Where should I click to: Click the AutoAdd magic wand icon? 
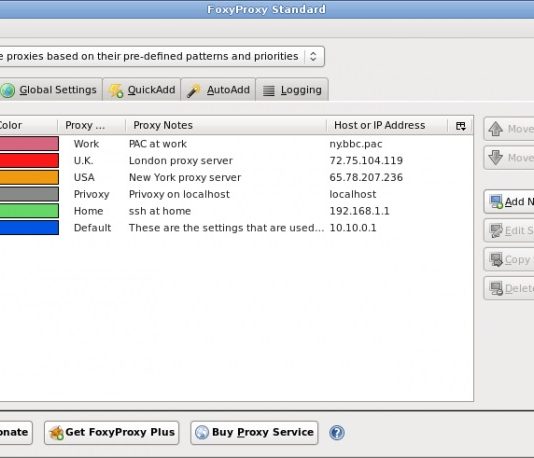[x=193, y=91]
